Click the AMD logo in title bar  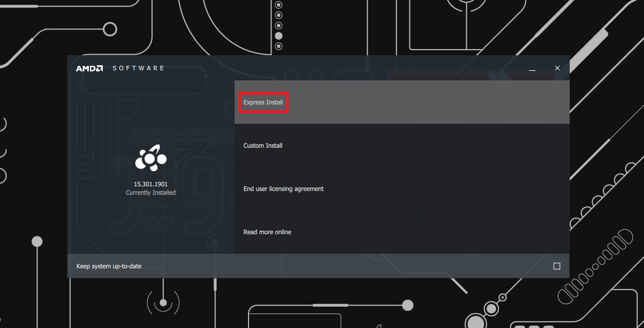pos(89,68)
